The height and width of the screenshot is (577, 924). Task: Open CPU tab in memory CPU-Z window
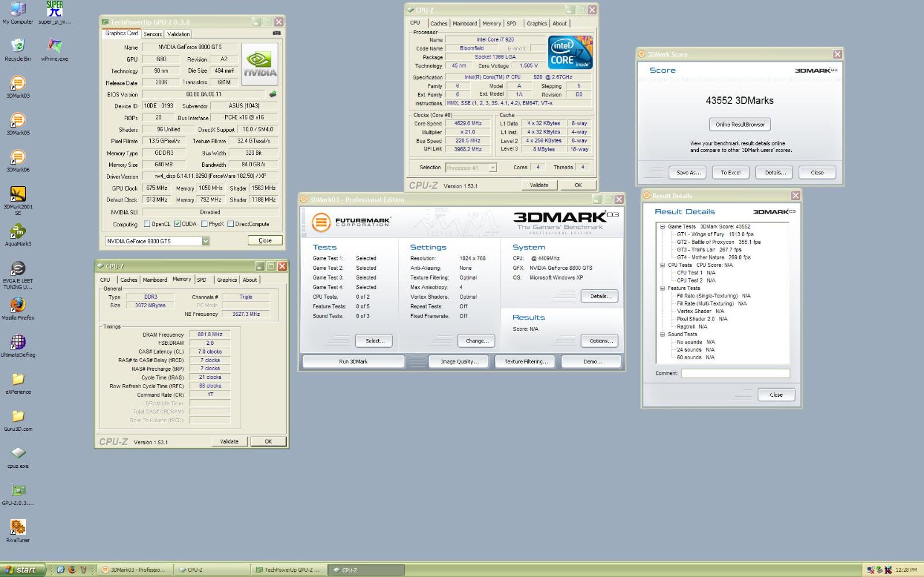105,280
